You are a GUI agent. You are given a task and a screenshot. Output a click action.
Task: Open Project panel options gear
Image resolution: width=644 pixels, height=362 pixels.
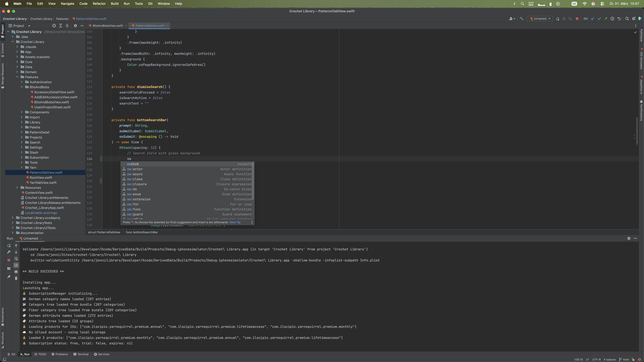pos(75,26)
